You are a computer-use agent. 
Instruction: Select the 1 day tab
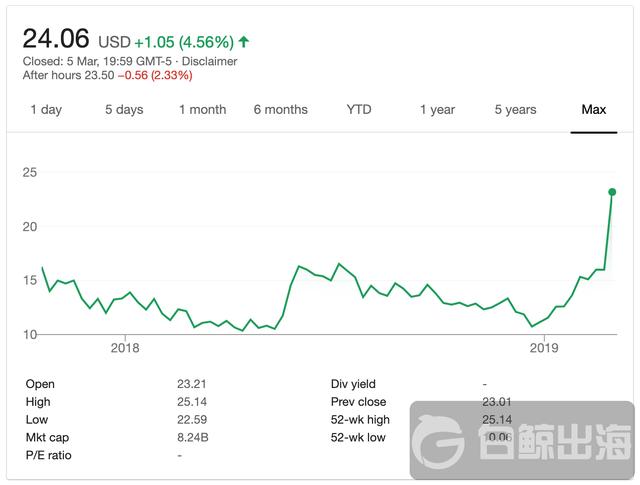point(46,110)
